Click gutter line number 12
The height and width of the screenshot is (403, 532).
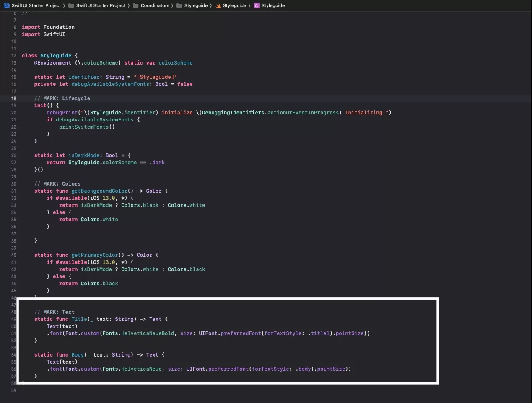pos(13,56)
